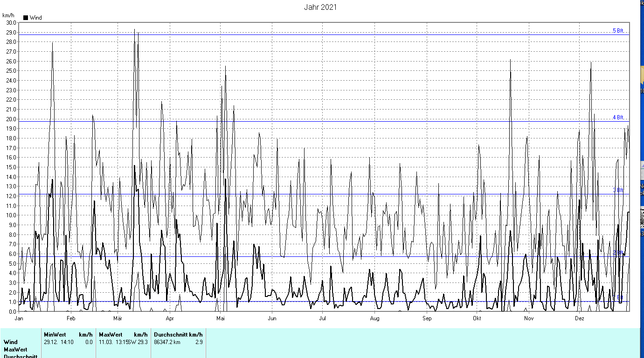
Task: Click the 8.0 y-axis value
Action: click(x=12, y=235)
